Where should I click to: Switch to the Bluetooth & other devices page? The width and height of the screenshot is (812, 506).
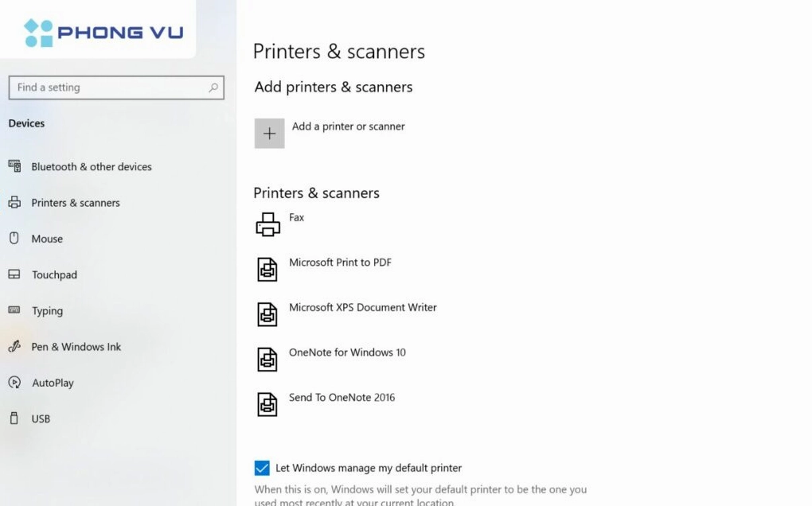tap(90, 166)
